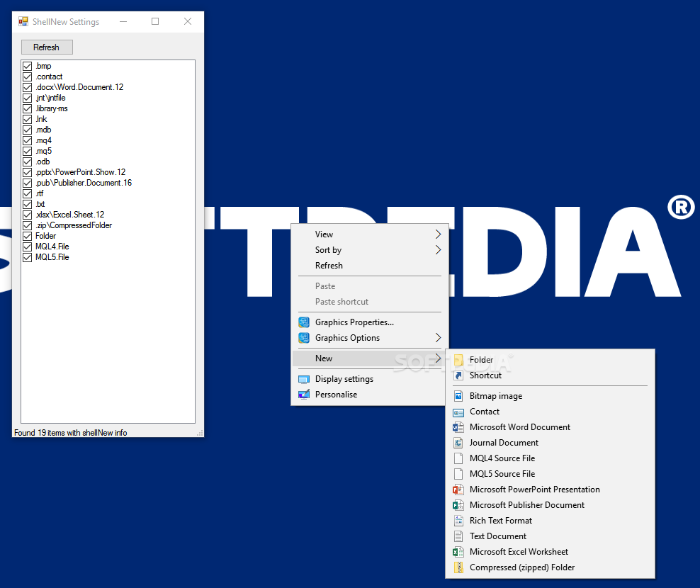The height and width of the screenshot is (588, 700).
Task: Select Graphics Properties... menu entry
Action: (x=370, y=322)
